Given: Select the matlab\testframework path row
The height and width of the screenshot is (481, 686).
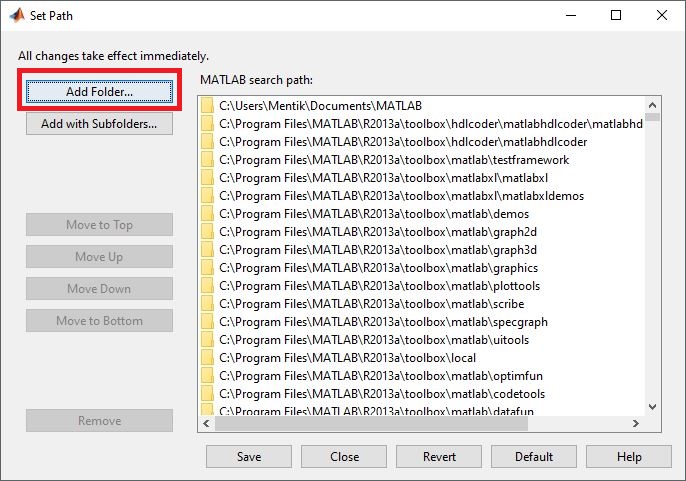Looking at the screenshot, I should pyautogui.click(x=422, y=160).
